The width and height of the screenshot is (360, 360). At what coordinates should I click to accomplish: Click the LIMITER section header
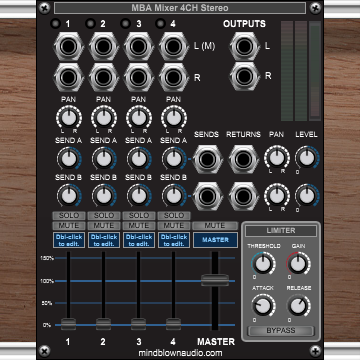coord(281,231)
